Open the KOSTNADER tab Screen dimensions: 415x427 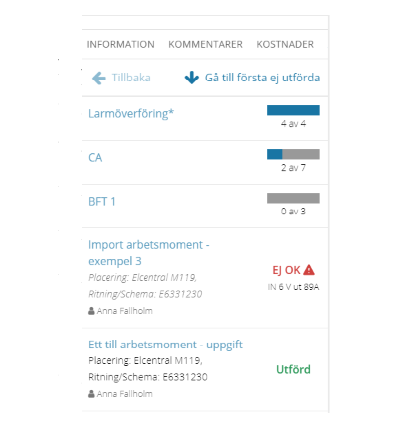[285, 44]
